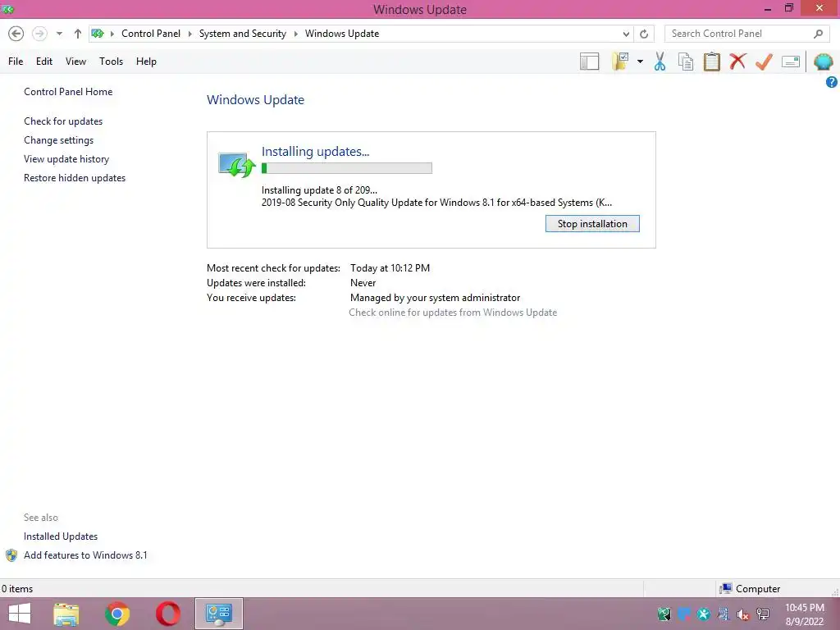Screen dimensions: 840x630
Task: Click Check online for updates from Windows Update
Action: (453, 313)
